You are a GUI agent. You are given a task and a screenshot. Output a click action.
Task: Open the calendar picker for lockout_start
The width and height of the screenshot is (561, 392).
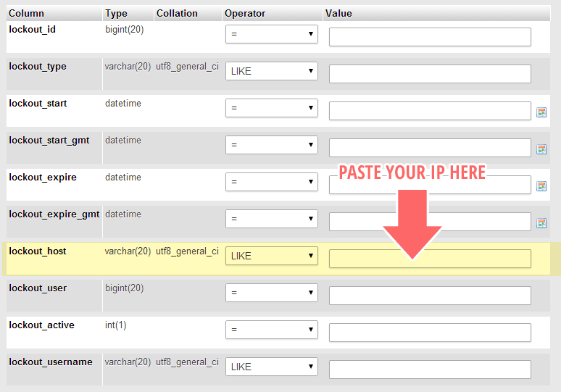click(541, 112)
